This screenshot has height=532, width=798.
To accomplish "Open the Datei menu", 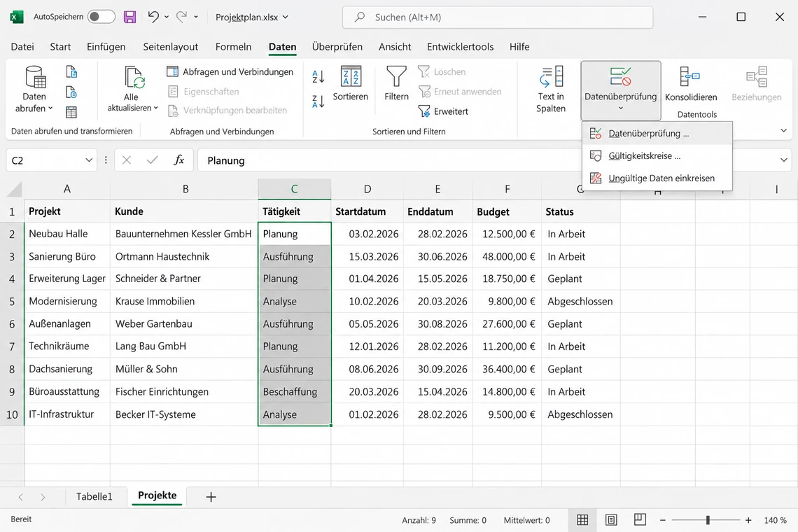I will pyautogui.click(x=22, y=47).
